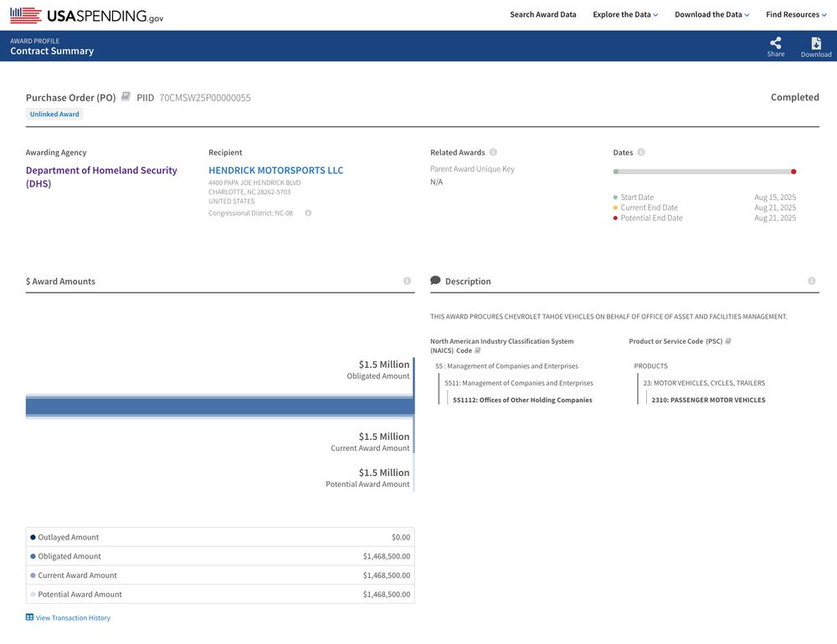This screenshot has height=644, width=837.
Task: Click Start Date Aug 15, 2025 value
Action: (775, 197)
